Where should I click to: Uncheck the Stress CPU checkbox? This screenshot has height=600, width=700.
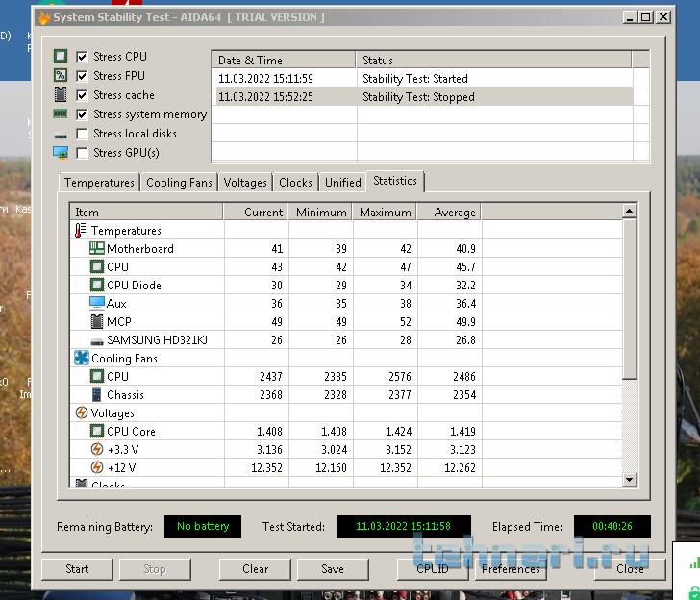[x=82, y=57]
